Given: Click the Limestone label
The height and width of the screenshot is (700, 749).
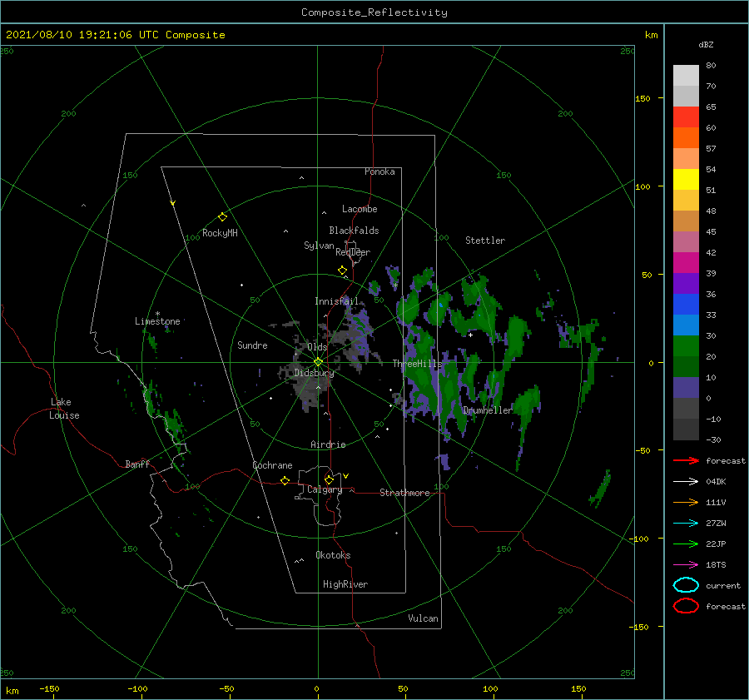Looking at the screenshot, I should click(x=157, y=321).
